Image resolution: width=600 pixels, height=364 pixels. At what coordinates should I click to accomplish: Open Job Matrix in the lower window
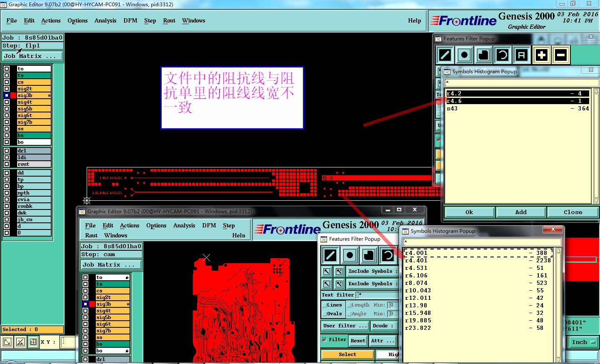pos(111,264)
